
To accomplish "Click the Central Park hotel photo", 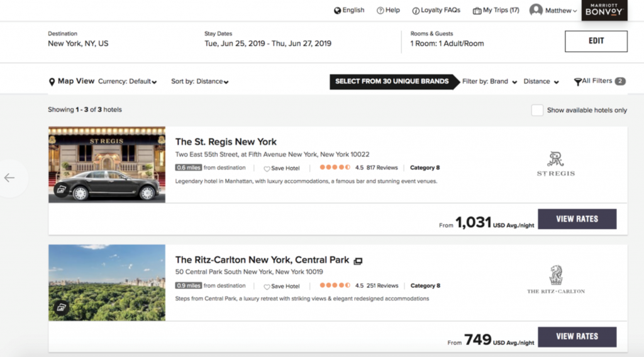I will pyautogui.click(x=107, y=283).
